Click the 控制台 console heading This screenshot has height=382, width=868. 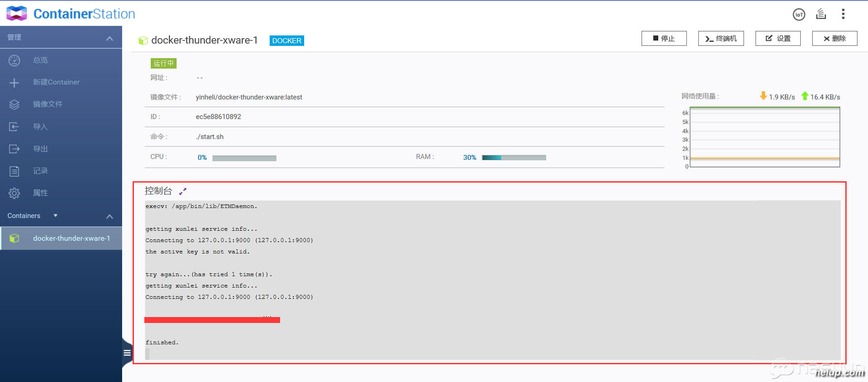pos(158,191)
